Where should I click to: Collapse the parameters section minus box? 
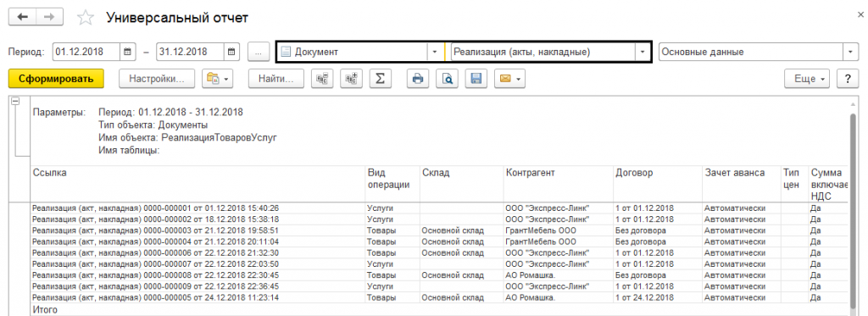pos(15,101)
